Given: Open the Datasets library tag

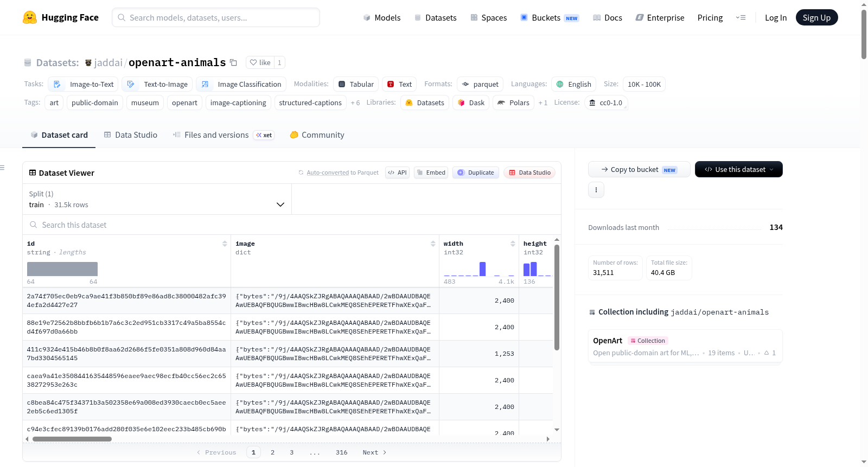Looking at the screenshot, I should [x=425, y=103].
